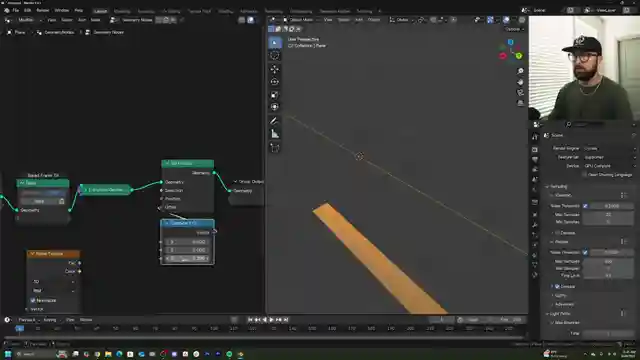
Task: Open the Output properties tab icon
Action: coord(535,160)
